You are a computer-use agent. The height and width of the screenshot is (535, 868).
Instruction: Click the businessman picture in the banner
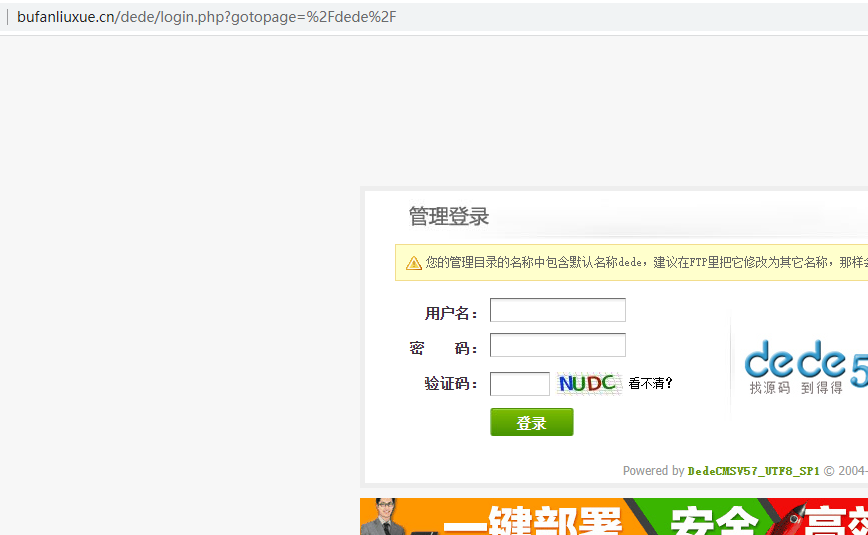(x=382, y=517)
